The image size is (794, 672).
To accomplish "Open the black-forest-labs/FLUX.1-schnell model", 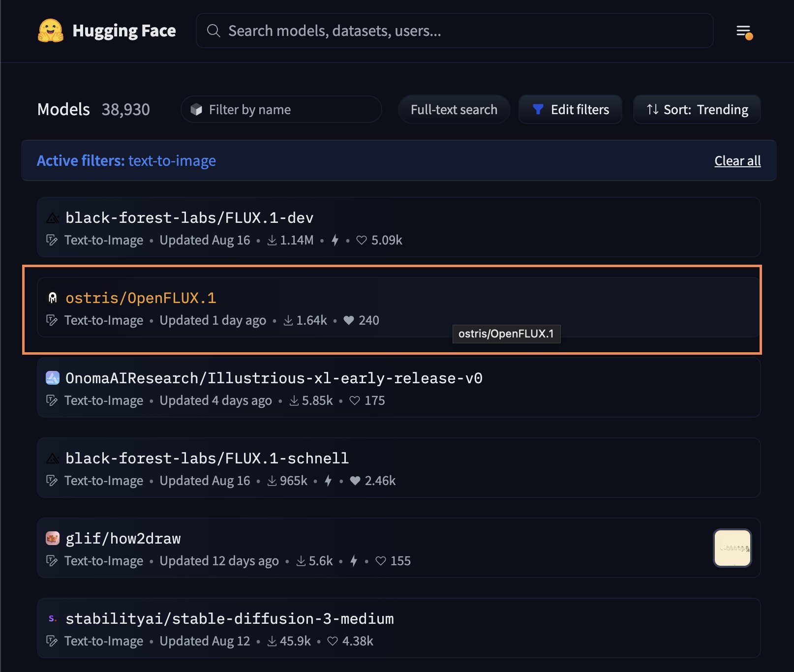I will point(207,458).
